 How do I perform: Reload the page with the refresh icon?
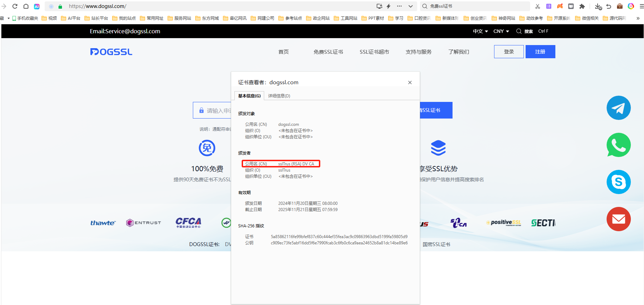15,6
